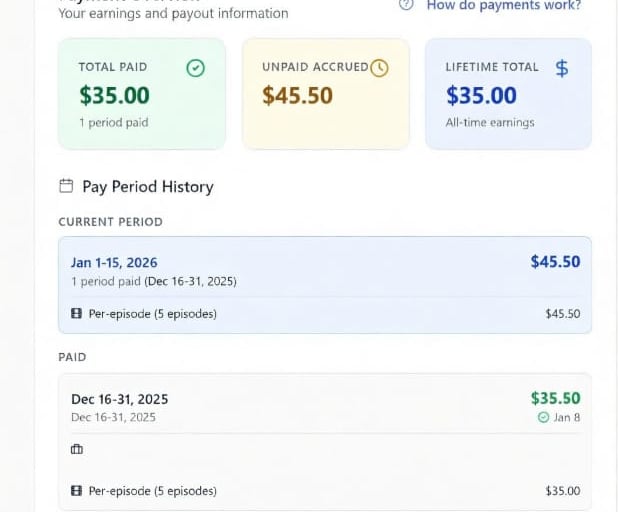Click the Pay Period History heading
Image resolution: width=618 pixels, height=512 pixels.
(x=147, y=187)
